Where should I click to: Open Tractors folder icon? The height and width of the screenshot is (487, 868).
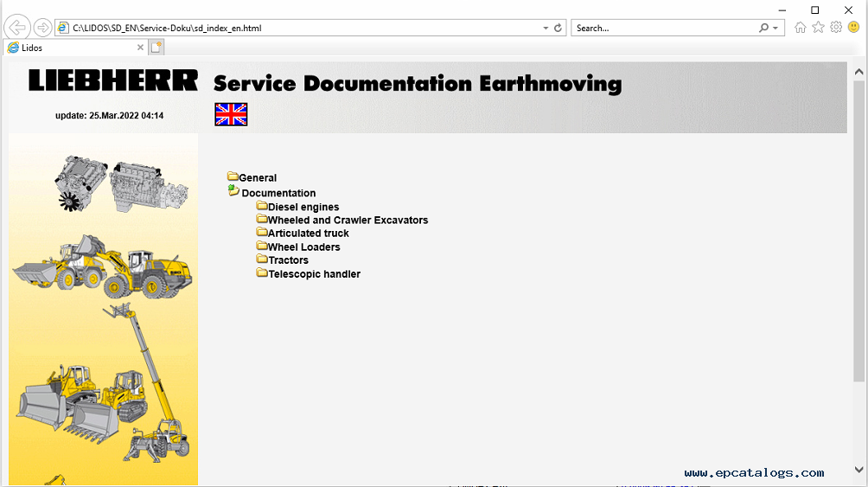[x=262, y=259]
